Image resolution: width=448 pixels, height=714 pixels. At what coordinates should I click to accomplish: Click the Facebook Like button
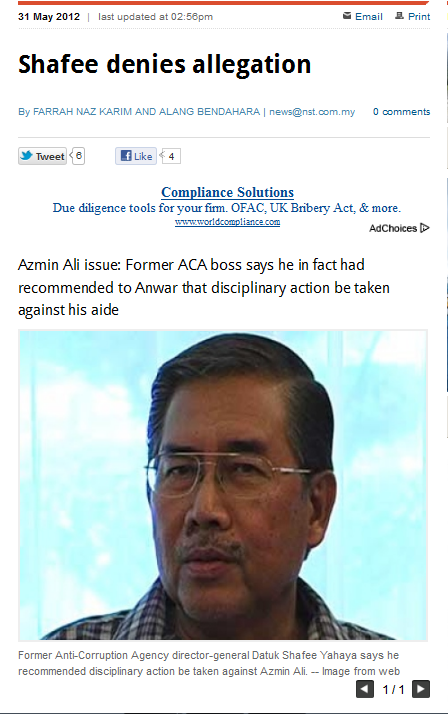136,156
